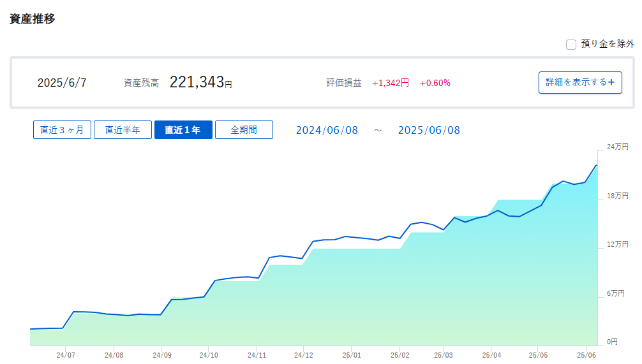Viewport: 642px width, 364px height.
Task: Click the 資産推移 heading
Action: [x=33, y=19]
